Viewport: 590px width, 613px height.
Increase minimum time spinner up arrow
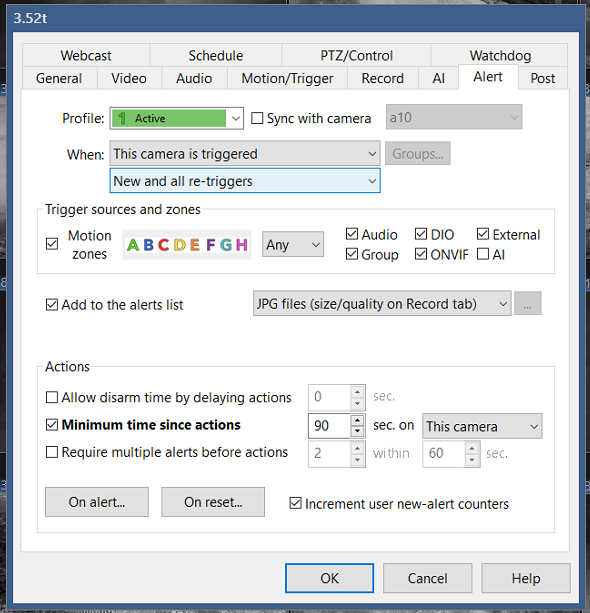pos(357,420)
